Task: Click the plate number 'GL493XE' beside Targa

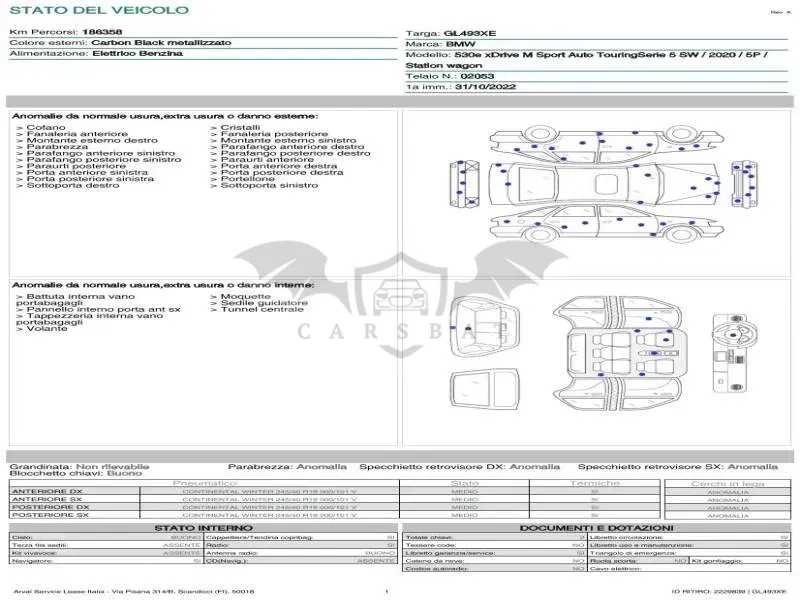Action: pos(469,34)
